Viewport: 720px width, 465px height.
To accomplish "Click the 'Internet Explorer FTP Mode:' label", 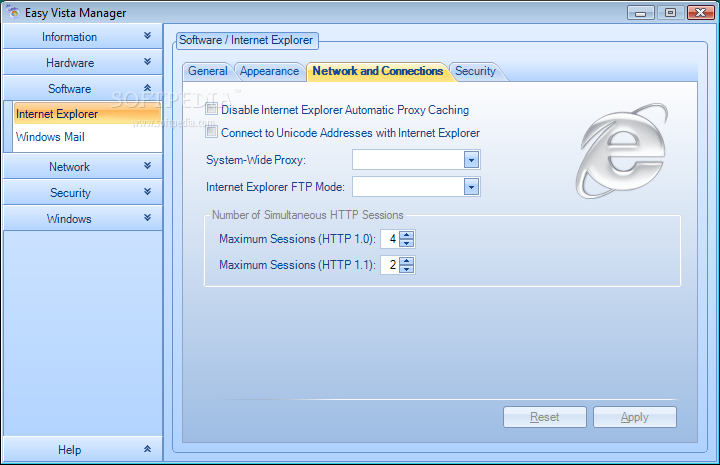I will 275,187.
